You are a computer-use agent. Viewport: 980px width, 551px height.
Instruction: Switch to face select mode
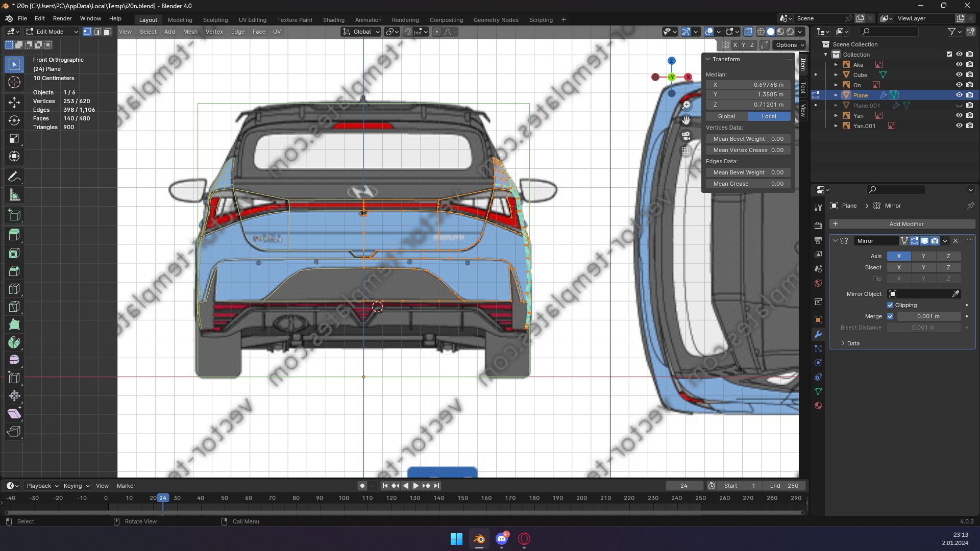coord(107,32)
